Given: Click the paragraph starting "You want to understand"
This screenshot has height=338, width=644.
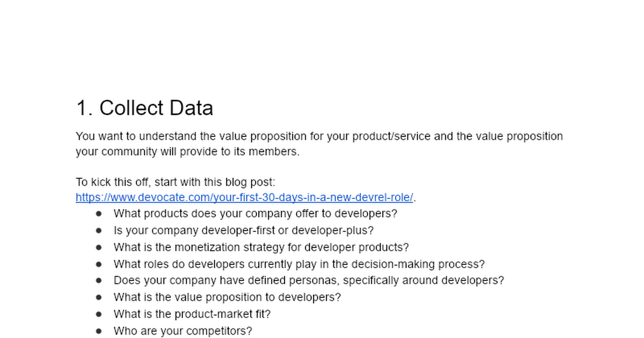Looking at the screenshot, I should point(319,144).
